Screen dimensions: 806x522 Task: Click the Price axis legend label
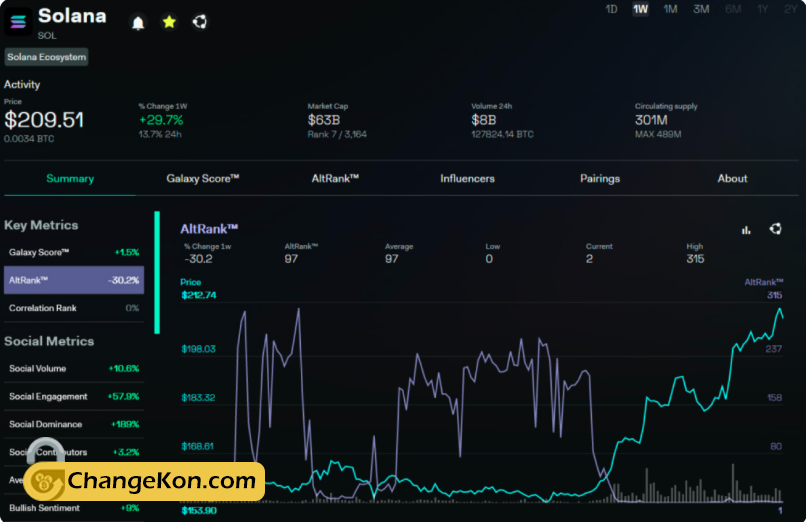(x=190, y=282)
